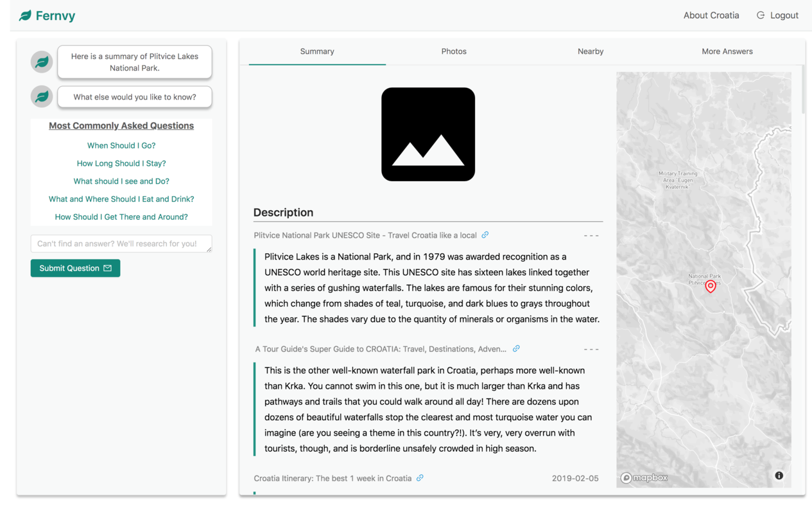Click the link icon next to Tour Guide's Super Guide
Viewport: 812px width, 514px height.
click(516, 348)
